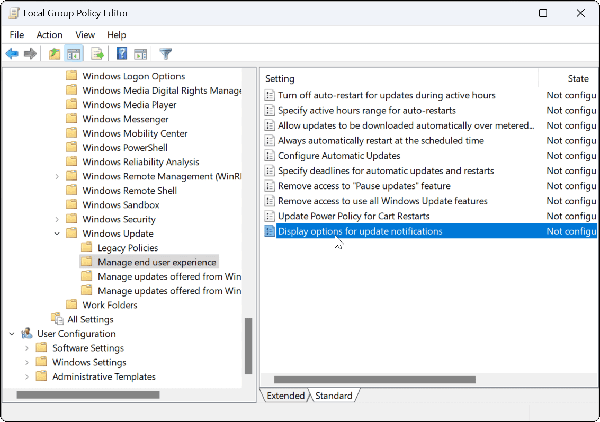Image resolution: width=600 pixels, height=422 pixels.
Task: Collapse the User Configuration node
Action: (x=12, y=334)
